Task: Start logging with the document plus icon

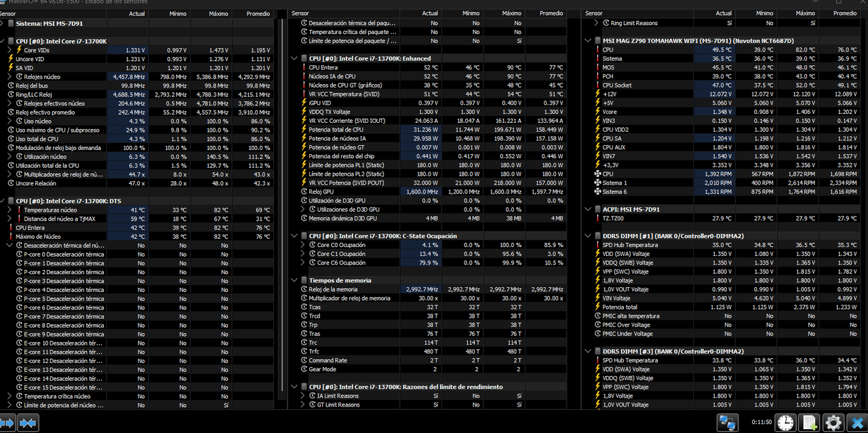Action: 809,423
